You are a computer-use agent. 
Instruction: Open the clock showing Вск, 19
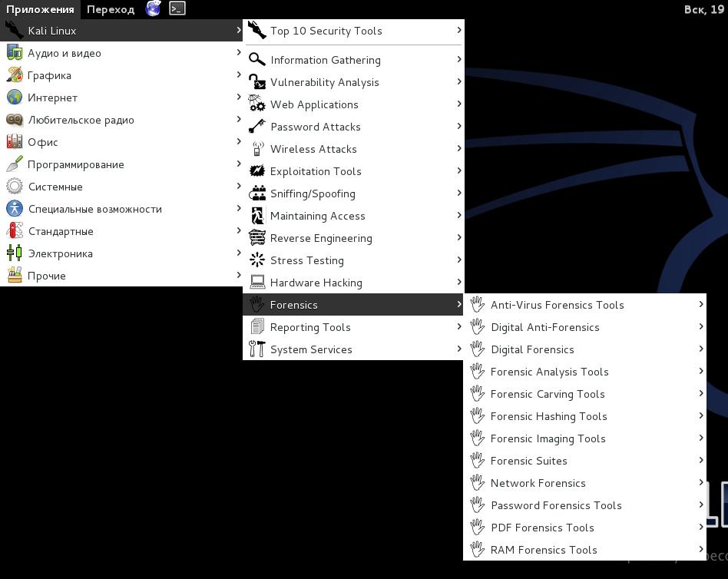(x=705, y=9)
